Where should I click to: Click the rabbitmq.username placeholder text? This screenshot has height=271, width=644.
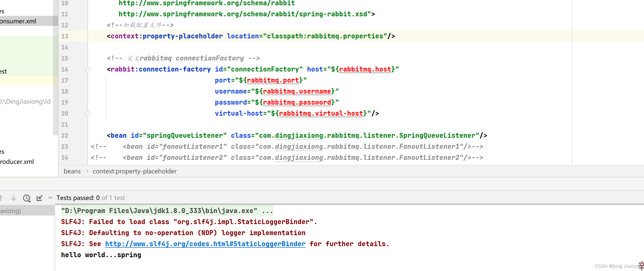(297, 91)
